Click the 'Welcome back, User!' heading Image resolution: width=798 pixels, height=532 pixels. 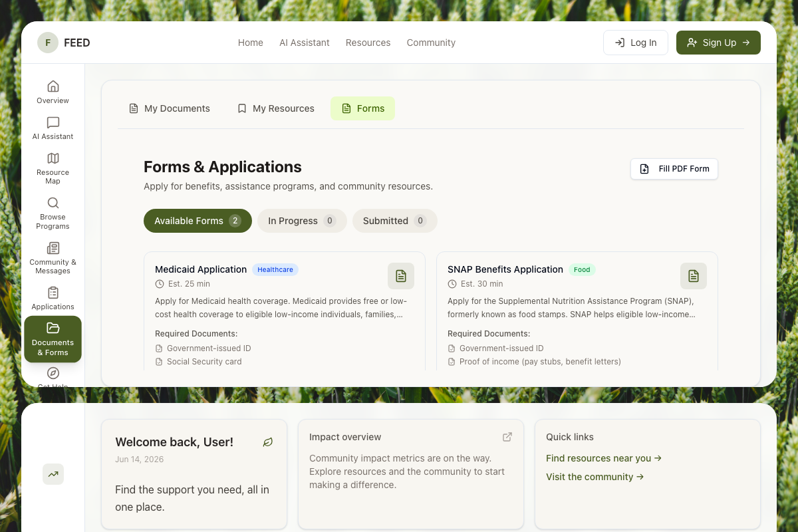point(174,442)
